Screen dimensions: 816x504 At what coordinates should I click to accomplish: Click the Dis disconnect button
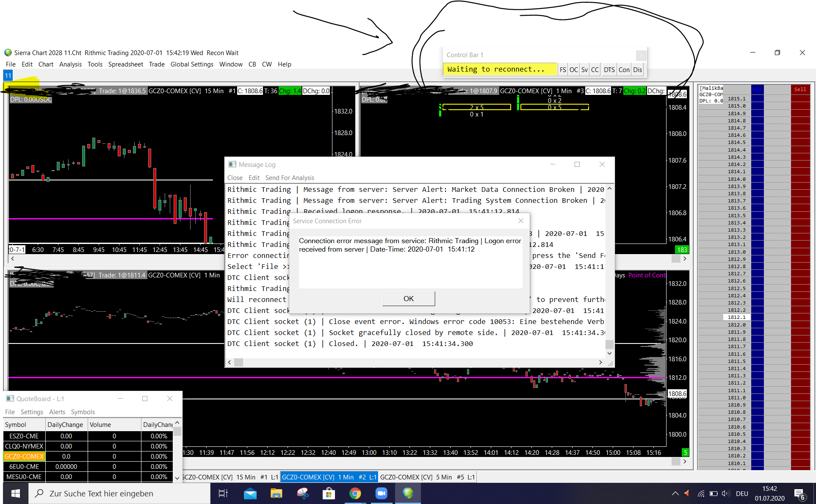637,70
